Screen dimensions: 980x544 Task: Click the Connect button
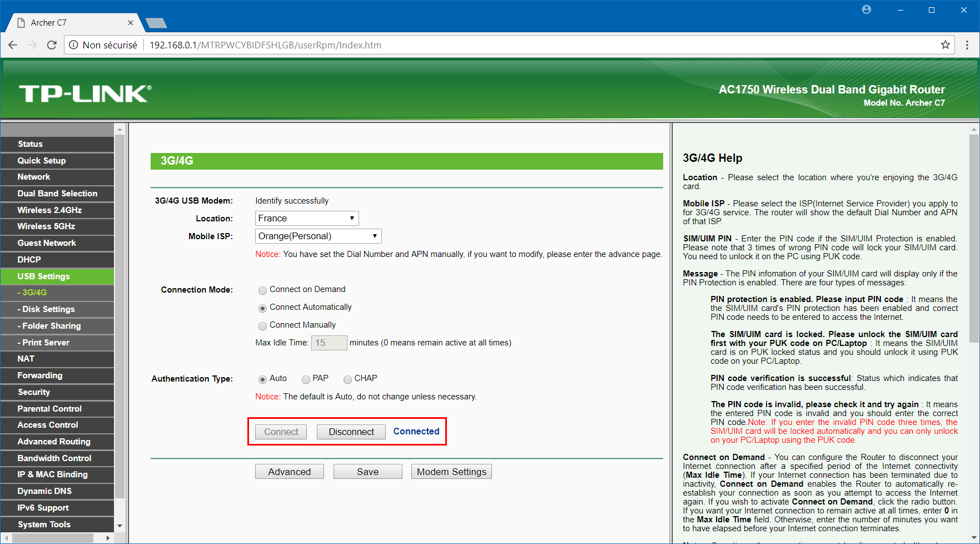pyautogui.click(x=281, y=432)
